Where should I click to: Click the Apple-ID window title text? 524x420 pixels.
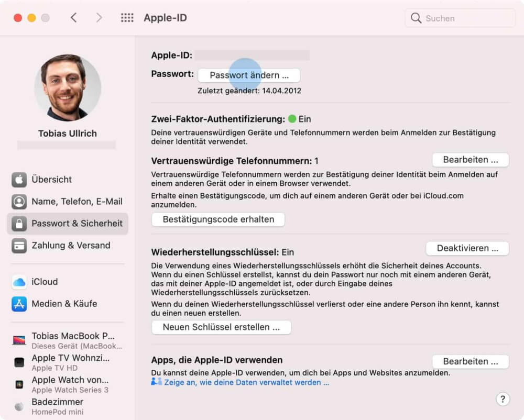(x=166, y=18)
